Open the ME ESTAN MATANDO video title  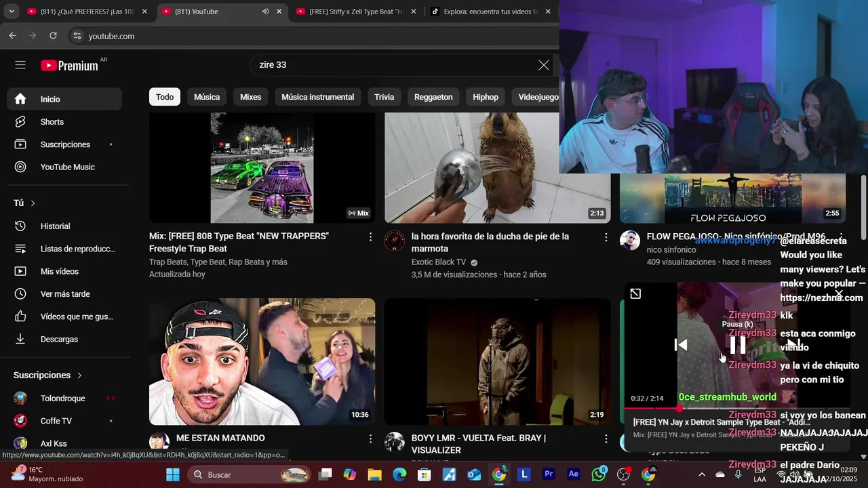tap(220, 439)
